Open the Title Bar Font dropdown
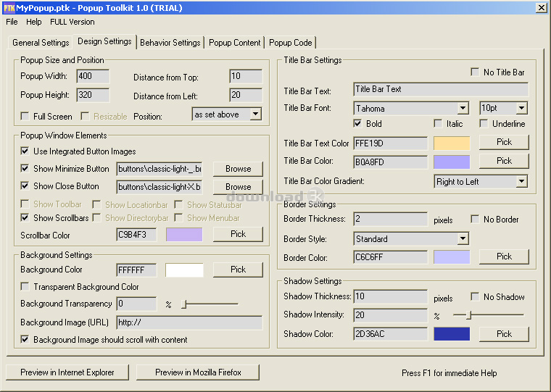 (x=411, y=108)
